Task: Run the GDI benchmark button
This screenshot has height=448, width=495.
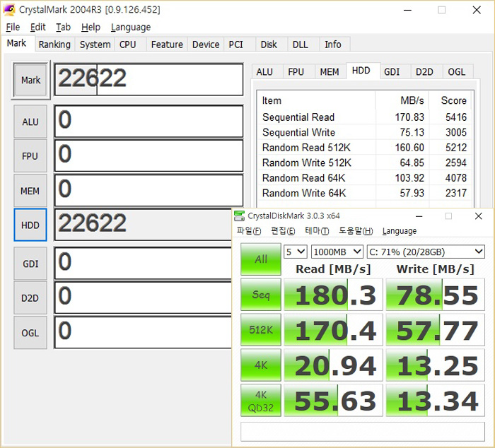Action: pos(30,264)
